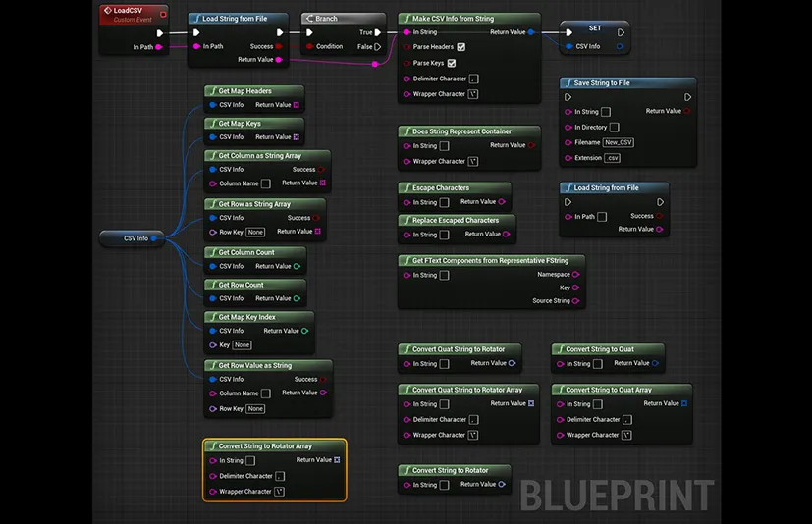Select the Branch node title

pyautogui.click(x=326, y=19)
